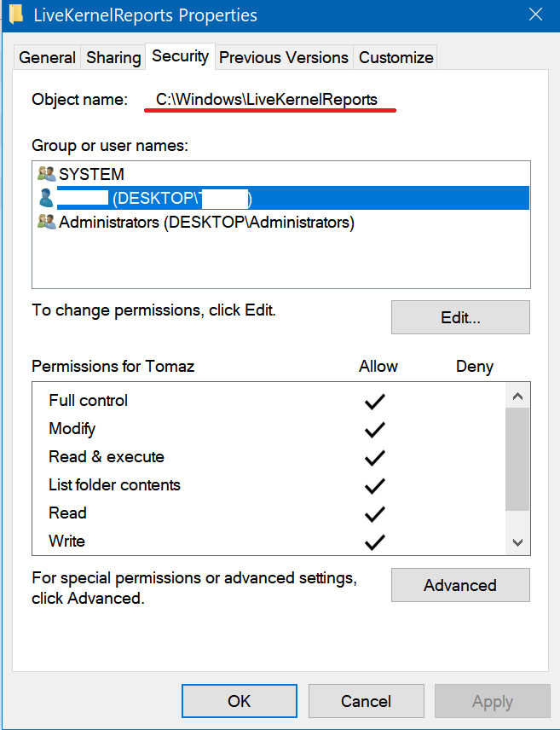
Task: Click the Administrators group icon
Action: (x=46, y=223)
